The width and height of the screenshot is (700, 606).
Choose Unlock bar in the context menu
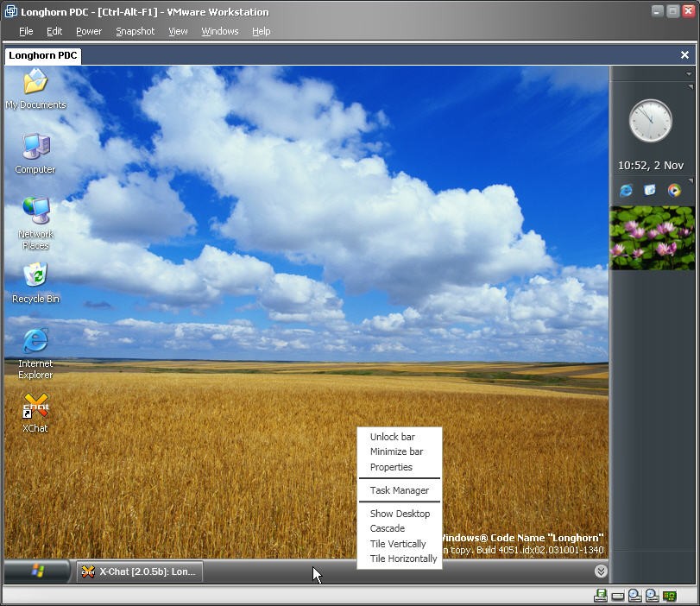pos(392,437)
